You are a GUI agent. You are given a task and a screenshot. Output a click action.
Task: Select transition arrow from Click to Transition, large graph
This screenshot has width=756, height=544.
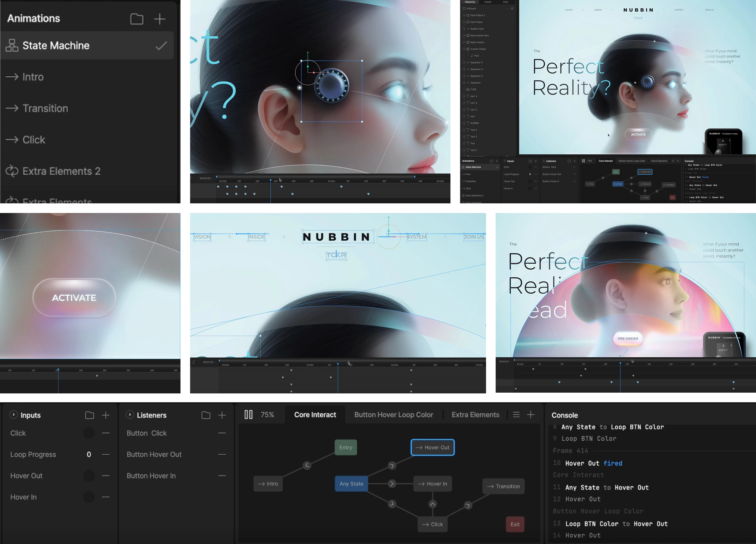468,506
